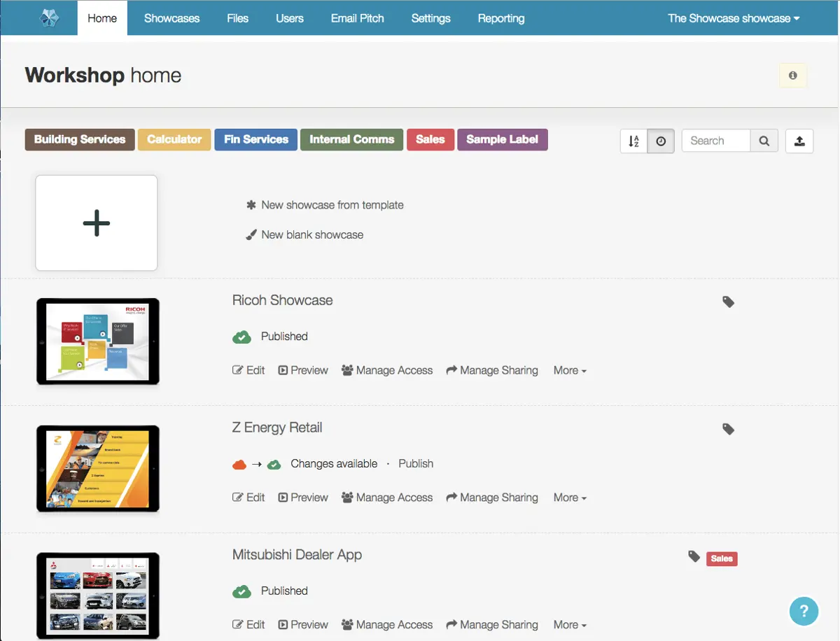This screenshot has width=840, height=641.
Task: Toggle sort by recent clock button
Action: coord(661,141)
